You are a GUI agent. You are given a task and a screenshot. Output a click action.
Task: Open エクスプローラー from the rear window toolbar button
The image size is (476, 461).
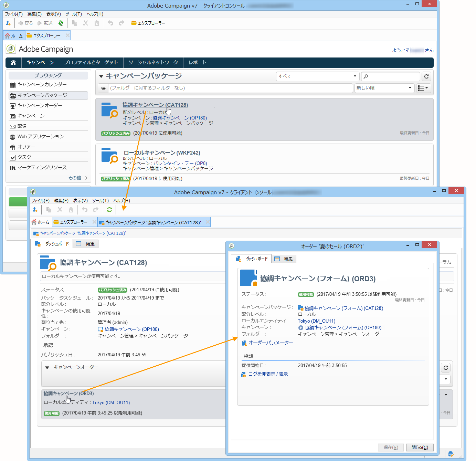[148, 23]
